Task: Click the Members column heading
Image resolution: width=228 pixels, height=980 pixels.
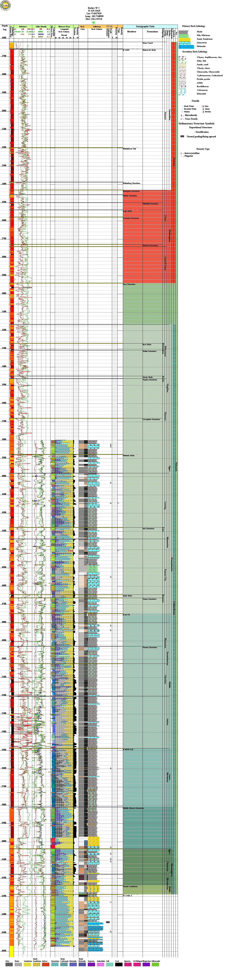Action: click(x=131, y=32)
